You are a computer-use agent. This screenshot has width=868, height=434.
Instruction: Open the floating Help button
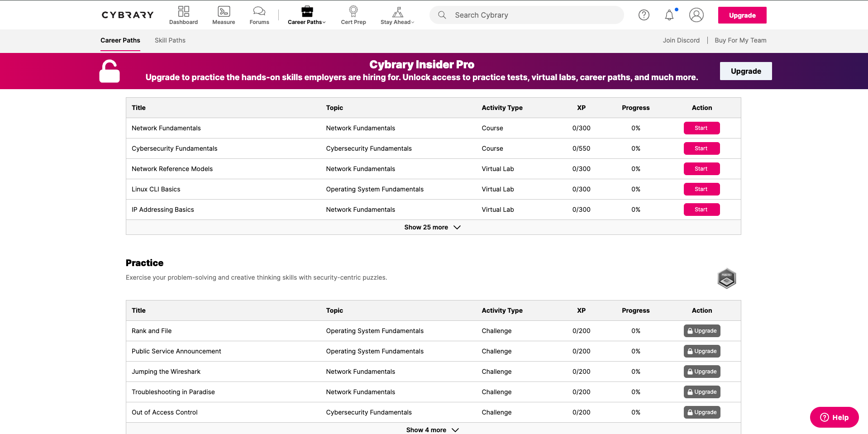point(834,417)
